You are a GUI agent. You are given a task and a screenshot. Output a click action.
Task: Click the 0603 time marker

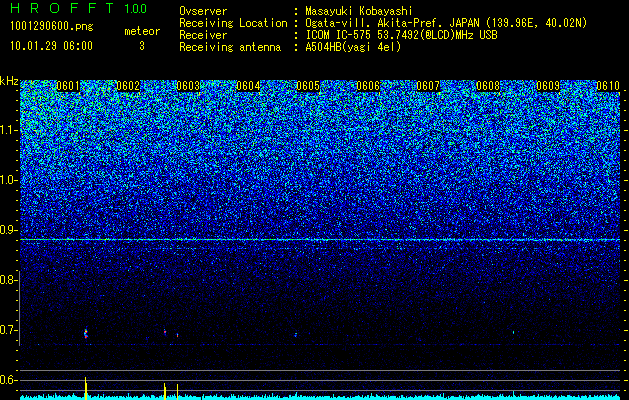pyautogui.click(x=188, y=86)
